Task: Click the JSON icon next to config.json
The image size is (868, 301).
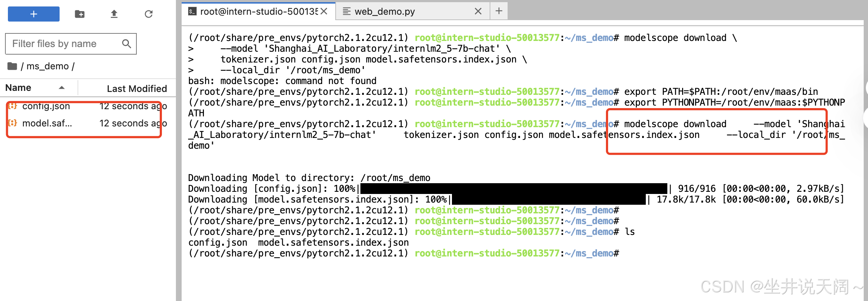Action: [x=13, y=106]
